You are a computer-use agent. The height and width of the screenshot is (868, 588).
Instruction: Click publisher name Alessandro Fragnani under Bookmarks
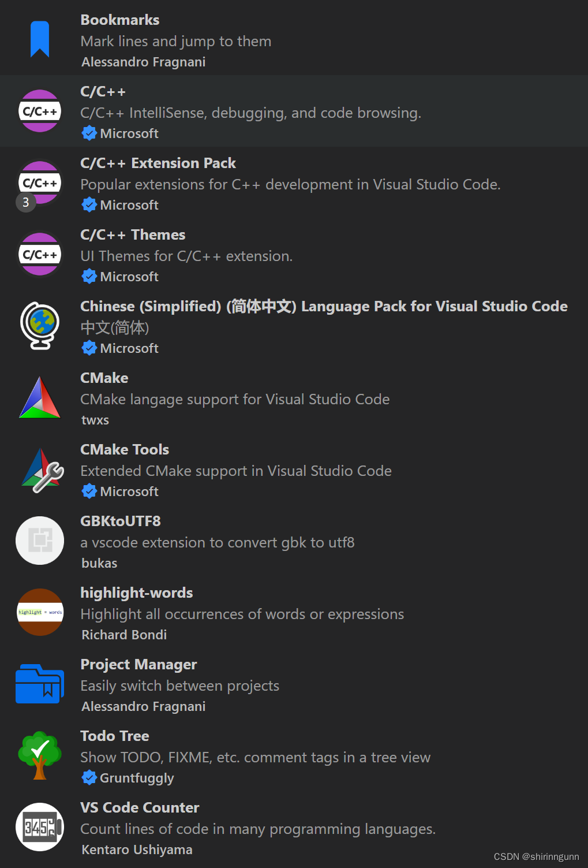coord(143,62)
